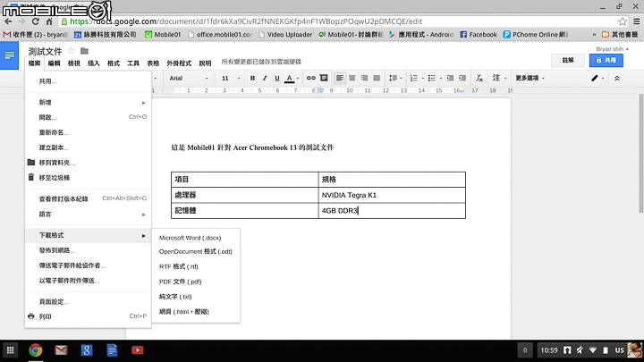
Task: Launch YouTube from the shelf
Action: tap(137, 350)
